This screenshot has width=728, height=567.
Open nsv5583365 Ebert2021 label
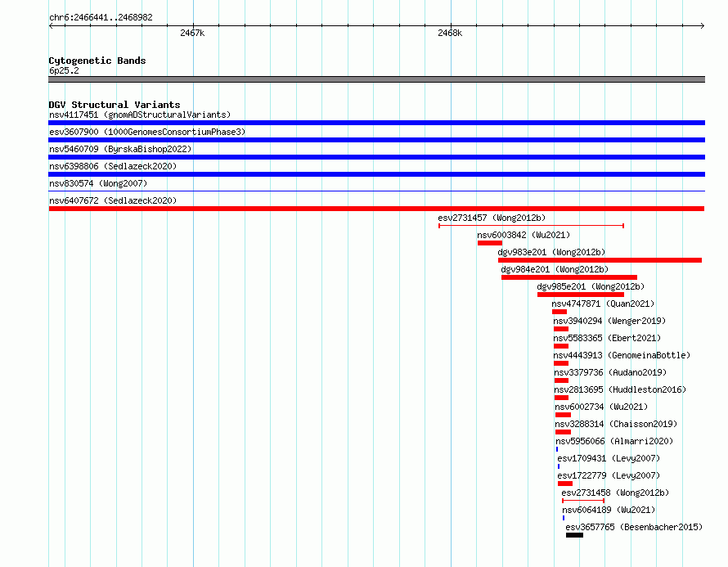point(607,338)
